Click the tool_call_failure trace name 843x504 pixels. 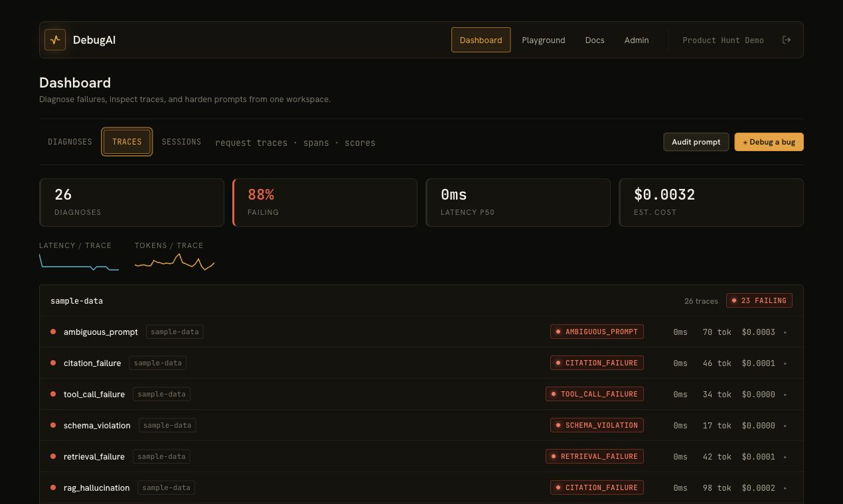(94, 394)
